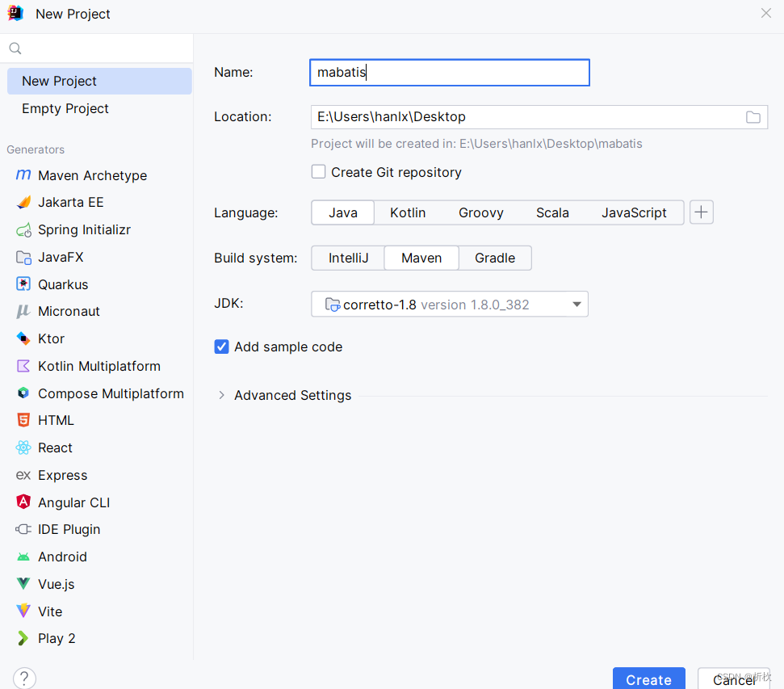
Task: Click the Micronaut mu icon
Action: pyautogui.click(x=23, y=311)
